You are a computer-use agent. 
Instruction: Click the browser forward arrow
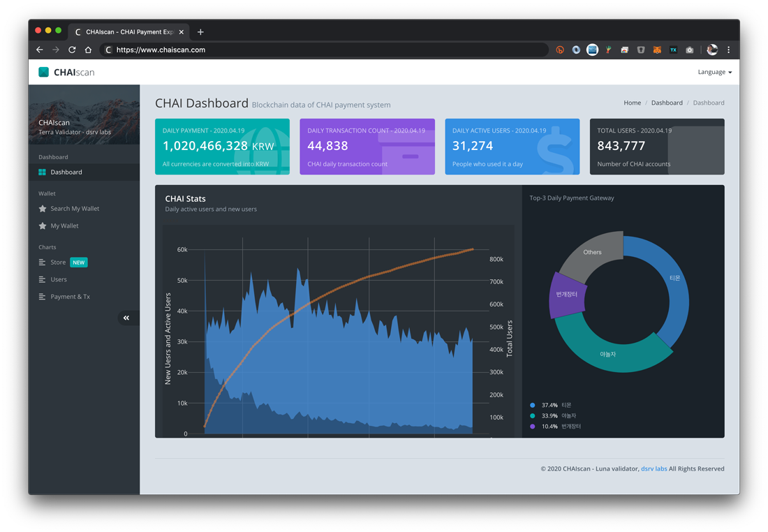click(56, 50)
